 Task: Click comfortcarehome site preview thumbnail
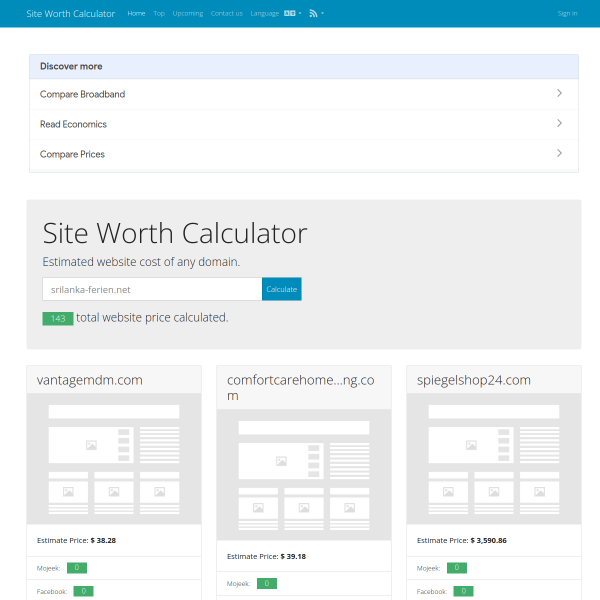(x=304, y=475)
